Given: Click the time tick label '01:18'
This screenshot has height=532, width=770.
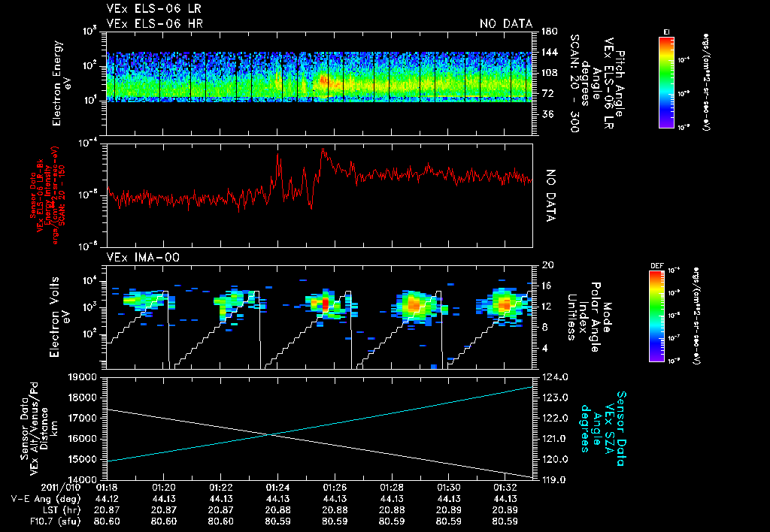Looking at the screenshot, I should point(107,488).
